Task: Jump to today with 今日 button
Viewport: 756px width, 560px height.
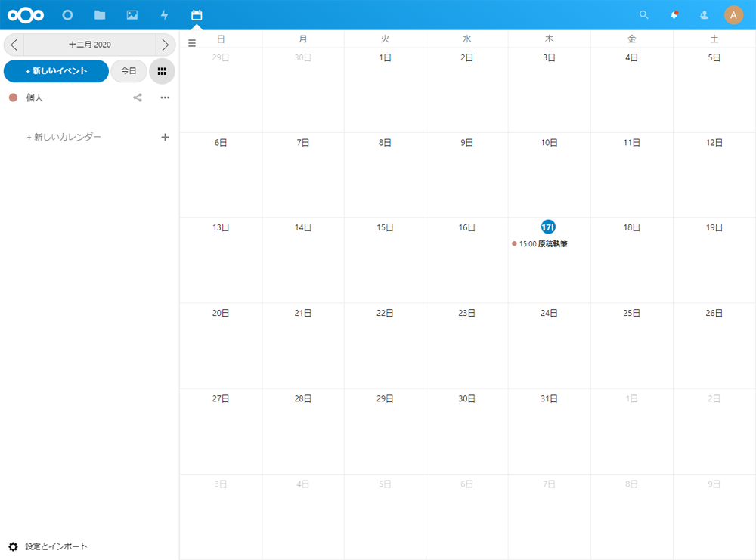Action: (x=129, y=71)
